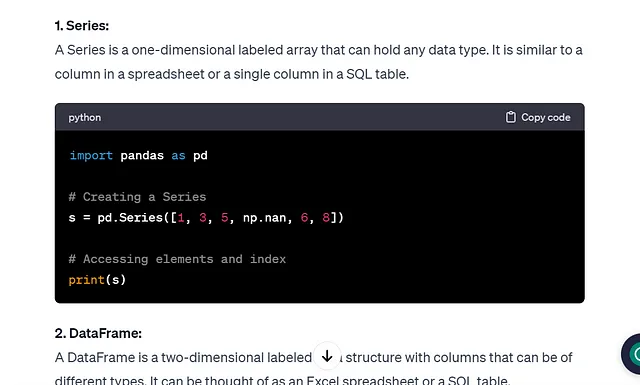Image resolution: width=640 pixels, height=385 pixels.
Task: Click the python language label
Action: pos(84,118)
